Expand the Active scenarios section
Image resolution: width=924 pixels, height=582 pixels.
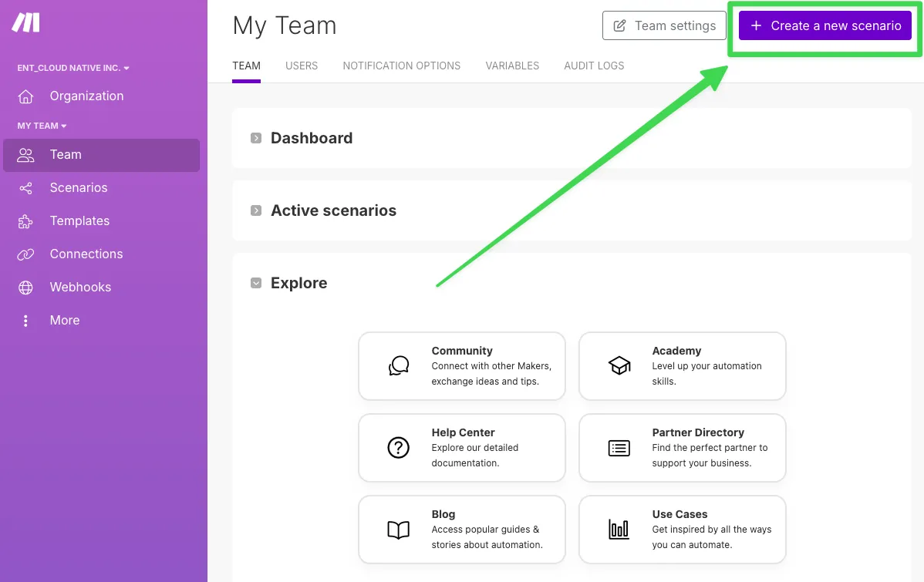point(256,210)
